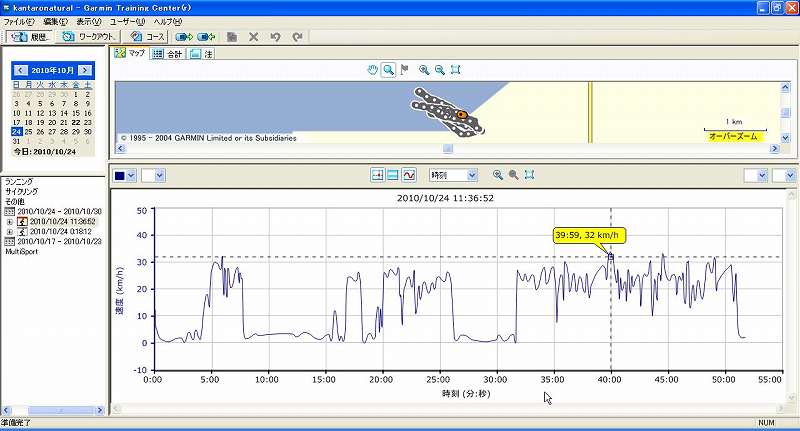
Task: Click the grayed copy icon in toolbar
Action: [232, 37]
